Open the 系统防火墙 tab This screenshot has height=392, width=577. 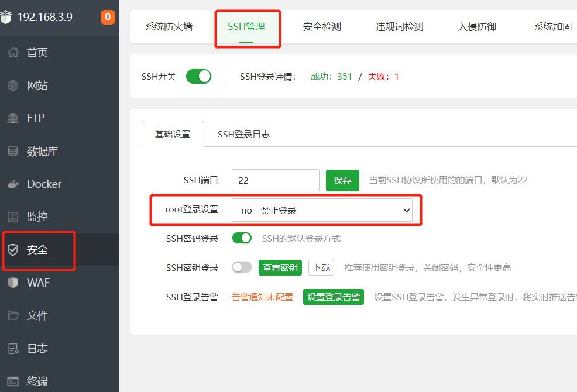pos(169,27)
